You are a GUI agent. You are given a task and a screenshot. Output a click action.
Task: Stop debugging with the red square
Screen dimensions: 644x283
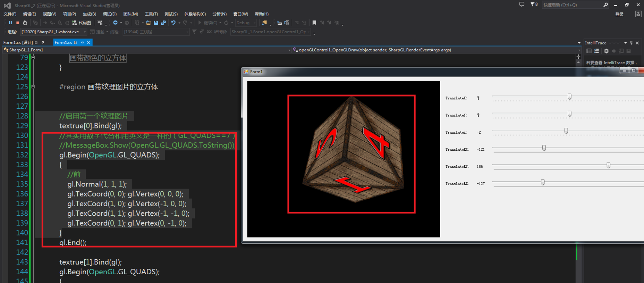click(18, 23)
